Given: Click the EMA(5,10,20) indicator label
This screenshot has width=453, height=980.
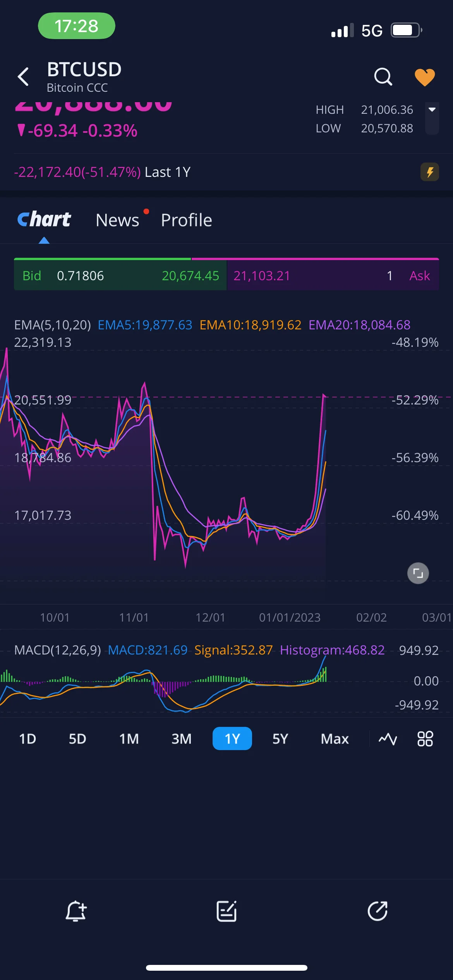Looking at the screenshot, I should tap(53, 325).
